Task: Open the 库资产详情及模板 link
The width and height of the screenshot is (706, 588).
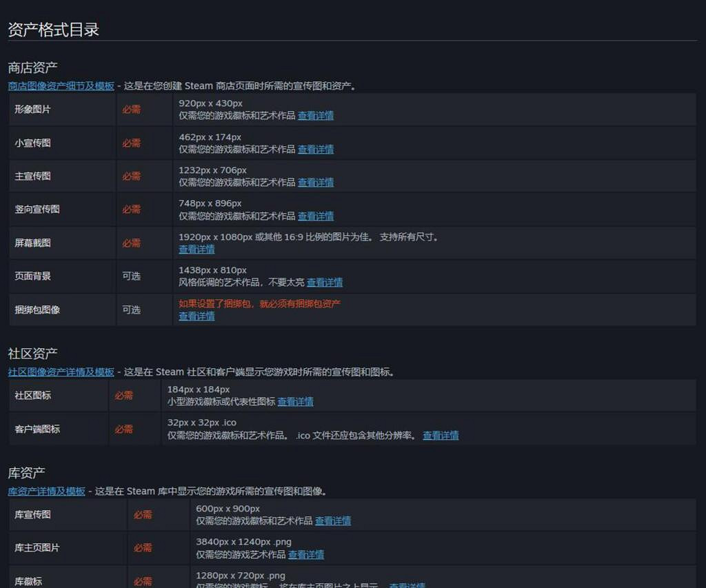Action: coord(46,491)
